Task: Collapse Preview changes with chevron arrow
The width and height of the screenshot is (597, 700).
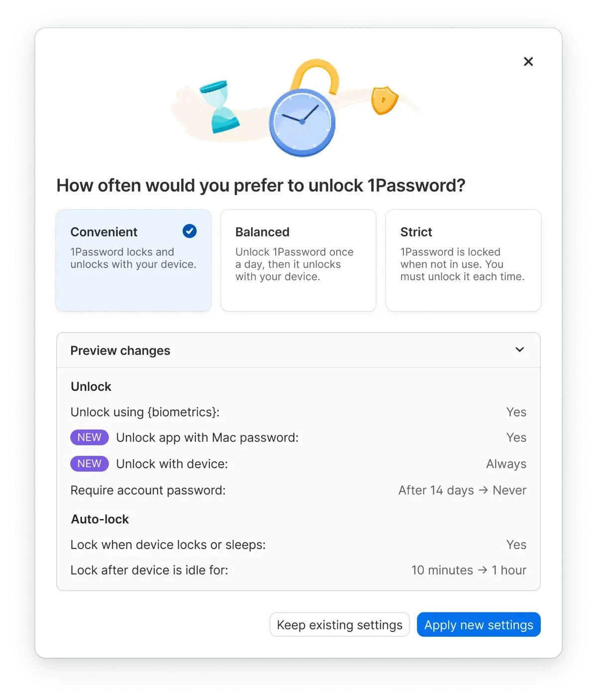Action: click(520, 350)
